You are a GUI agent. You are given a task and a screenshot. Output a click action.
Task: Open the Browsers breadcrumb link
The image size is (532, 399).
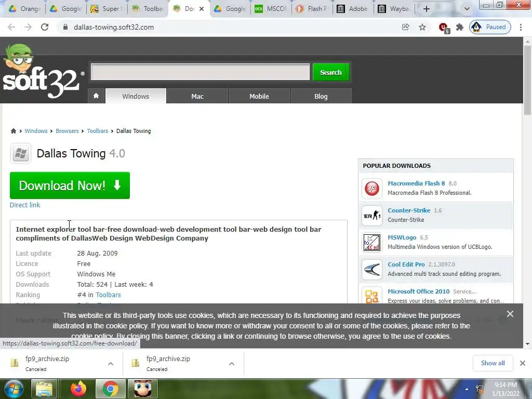point(67,131)
